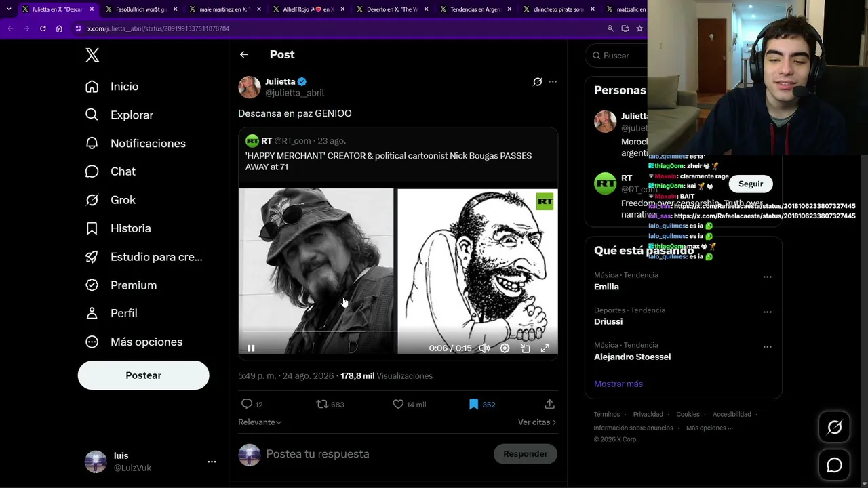Image resolution: width=868 pixels, height=488 pixels.
Task: Open Perfil in the sidebar
Action: 112,313
